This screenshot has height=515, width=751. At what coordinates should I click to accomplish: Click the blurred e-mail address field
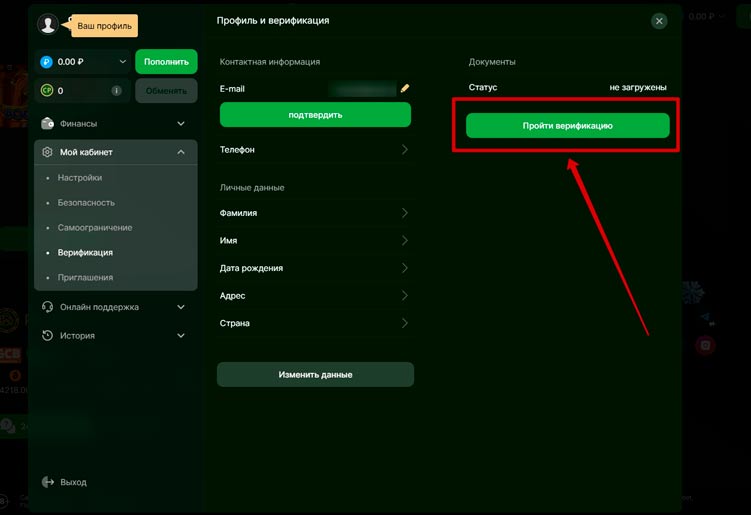click(363, 89)
